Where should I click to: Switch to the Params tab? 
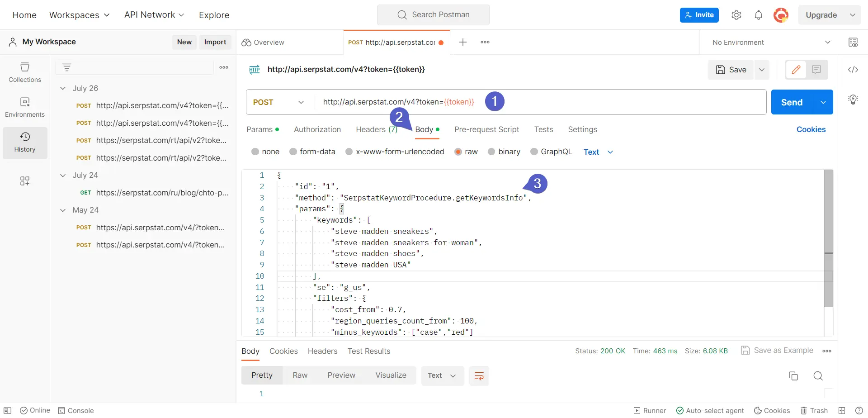coord(263,129)
